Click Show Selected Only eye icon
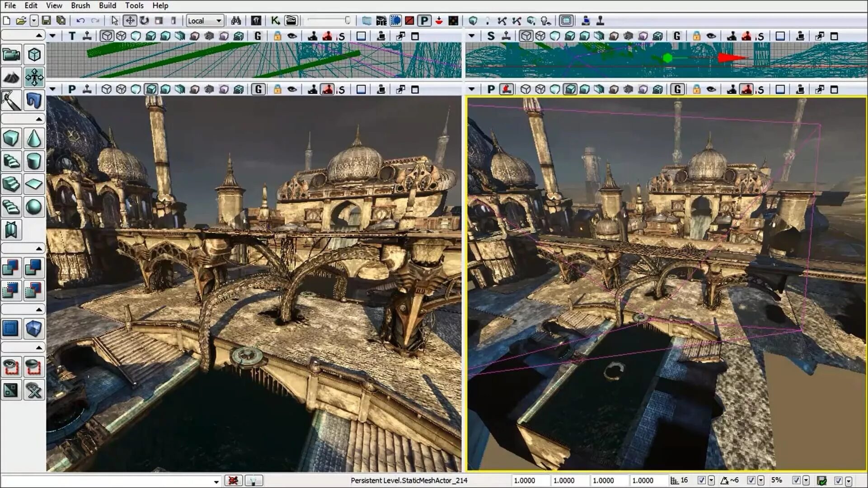Viewport: 868px width, 488px height. click(11, 367)
